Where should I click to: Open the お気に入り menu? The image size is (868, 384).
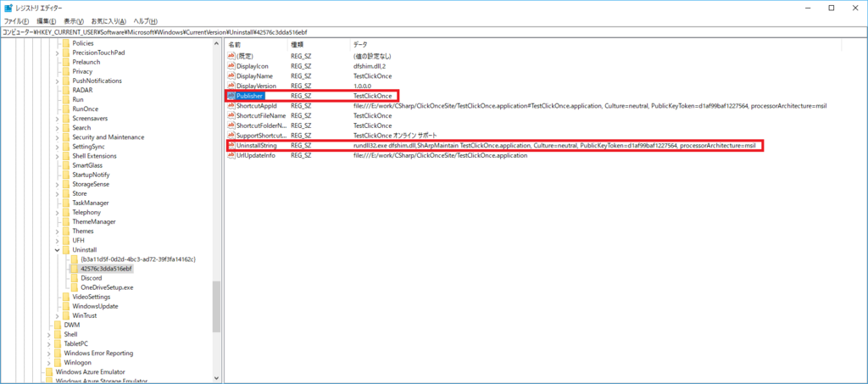click(109, 21)
